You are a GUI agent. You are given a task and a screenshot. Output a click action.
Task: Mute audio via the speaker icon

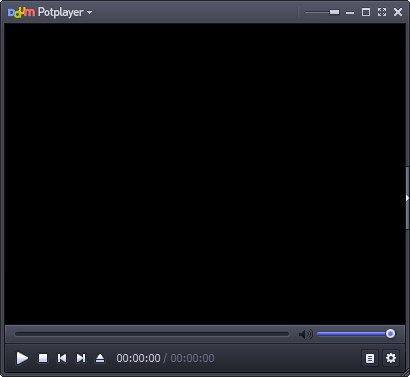(x=305, y=334)
